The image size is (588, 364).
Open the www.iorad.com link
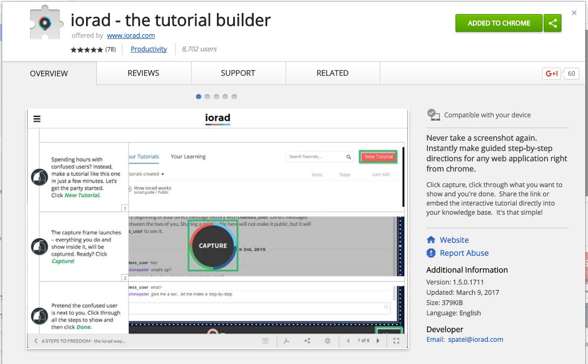131,35
